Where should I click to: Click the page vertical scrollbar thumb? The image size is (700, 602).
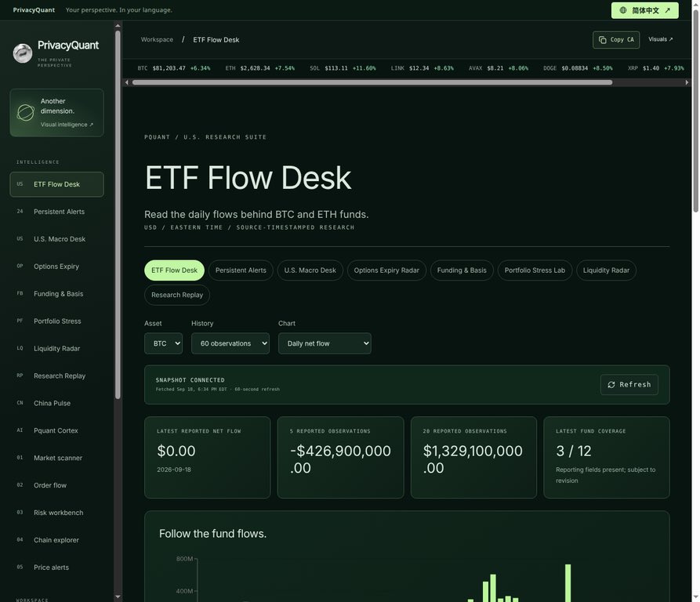[x=695, y=111]
